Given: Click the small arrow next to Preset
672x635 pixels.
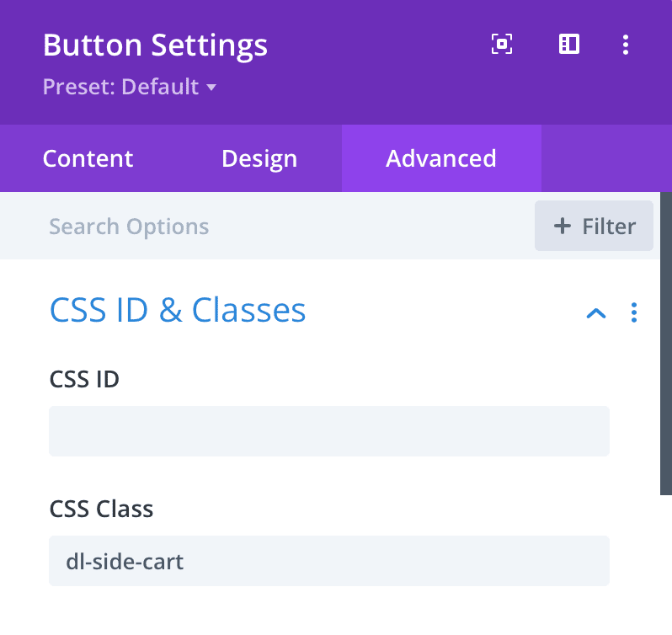Looking at the screenshot, I should coord(211,88).
